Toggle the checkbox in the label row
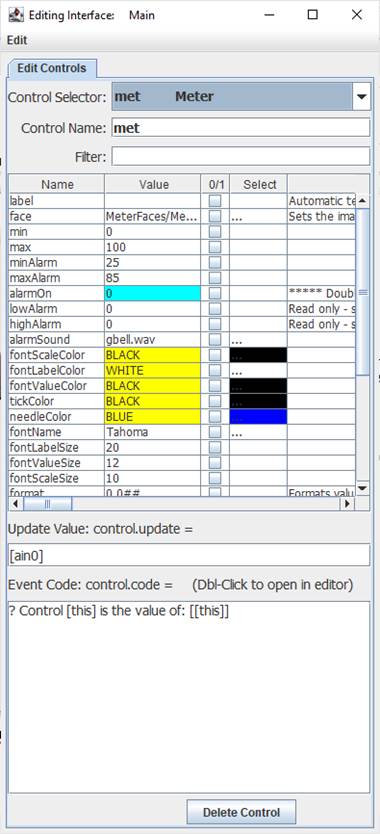This screenshot has width=380, height=834. click(215, 201)
